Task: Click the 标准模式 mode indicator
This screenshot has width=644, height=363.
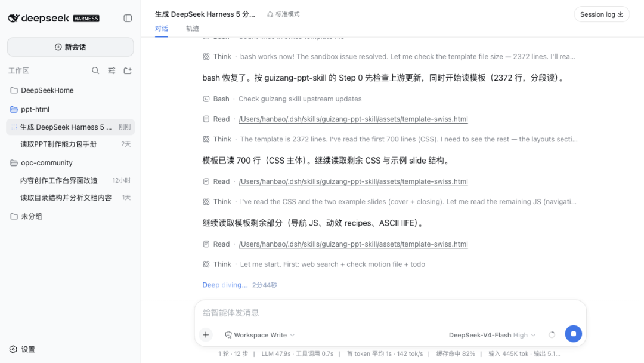Action: (283, 14)
